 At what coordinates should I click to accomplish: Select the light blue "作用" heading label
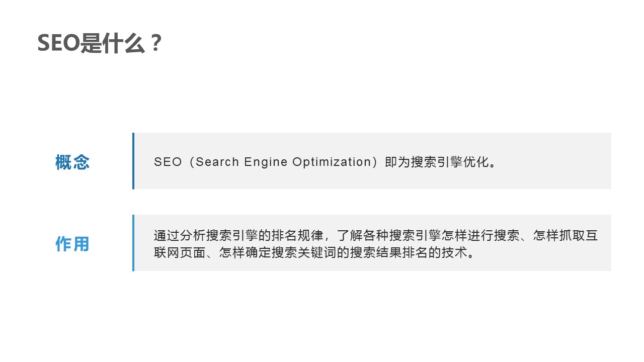point(72,244)
